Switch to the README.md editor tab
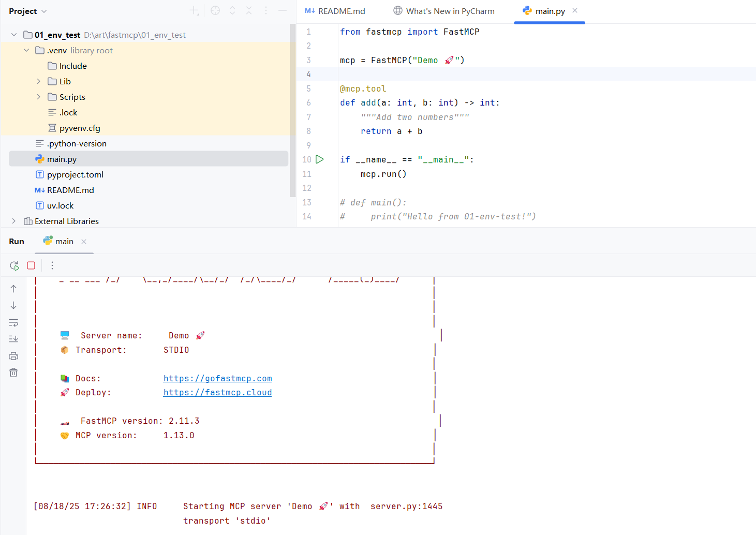 click(x=335, y=11)
